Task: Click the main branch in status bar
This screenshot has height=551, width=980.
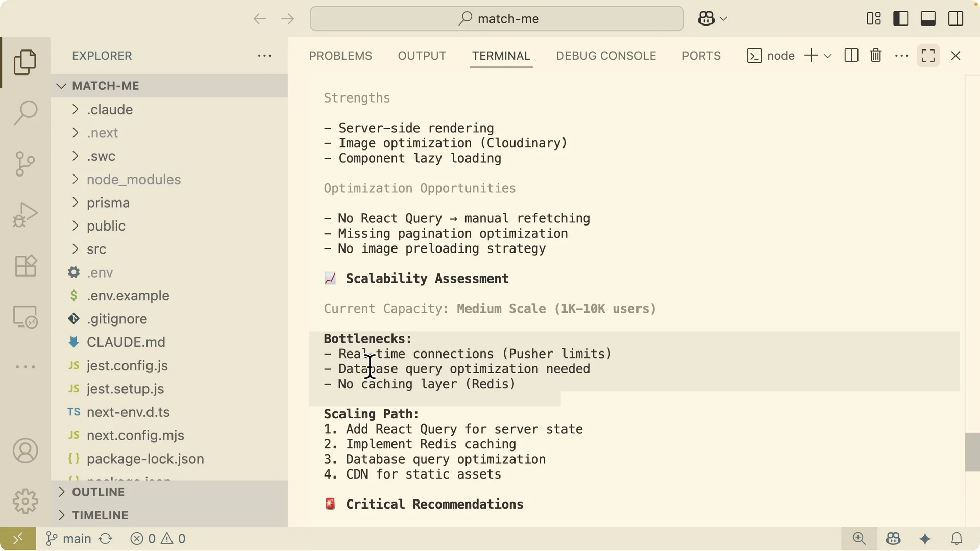Action: coord(68,539)
